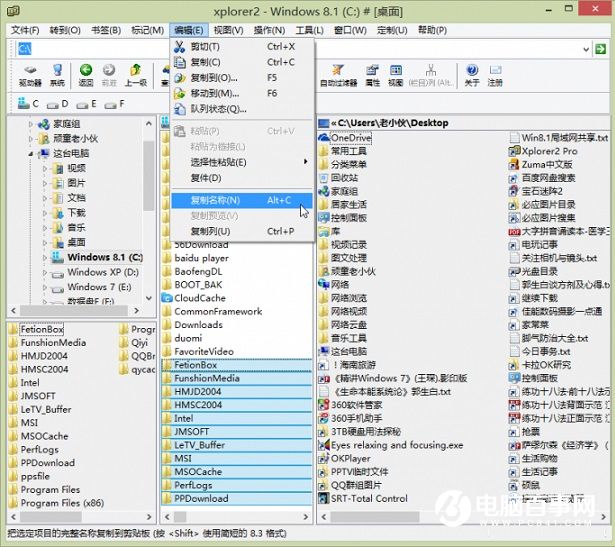This screenshot has width=615, height=547.
Task: Open the 选择性粘贴(E) submenu arrow
Action: click(305, 162)
